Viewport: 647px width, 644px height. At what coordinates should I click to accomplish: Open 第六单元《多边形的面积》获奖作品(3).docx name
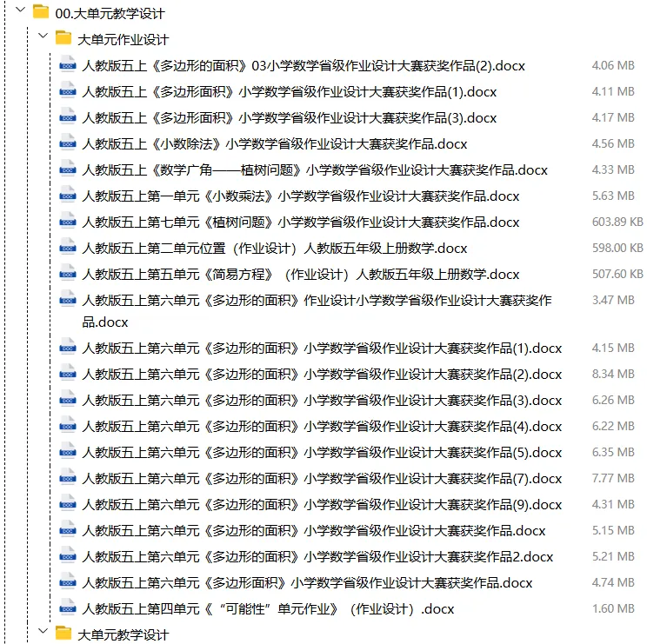coord(322,401)
